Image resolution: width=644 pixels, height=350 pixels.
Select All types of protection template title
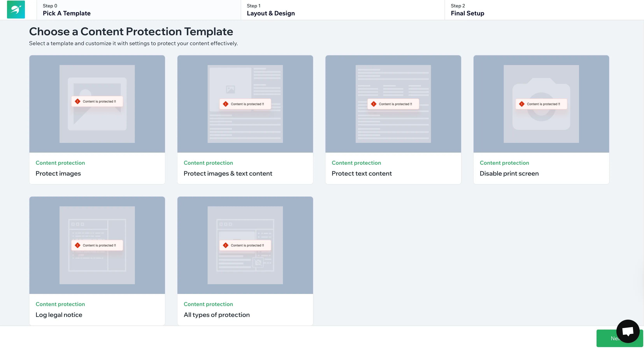pyautogui.click(x=217, y=315)
